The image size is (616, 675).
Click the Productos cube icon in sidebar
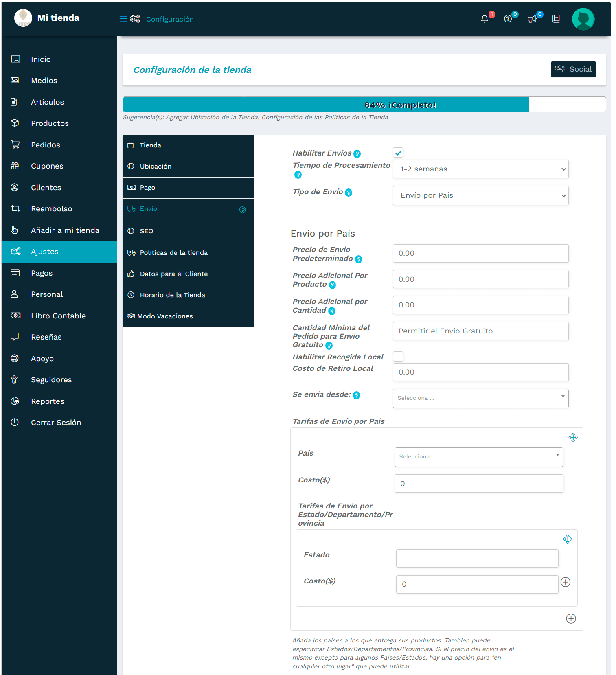click(15, 123)
